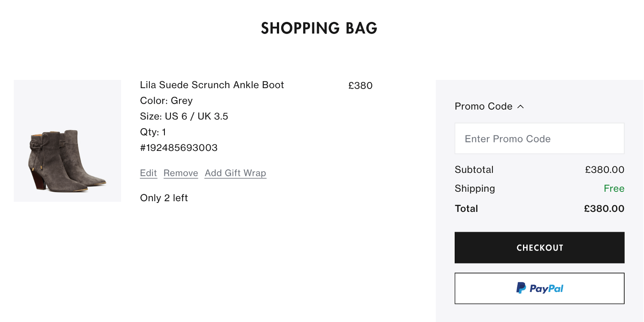Click the Lila Suede boot product image

pos(67,141)
